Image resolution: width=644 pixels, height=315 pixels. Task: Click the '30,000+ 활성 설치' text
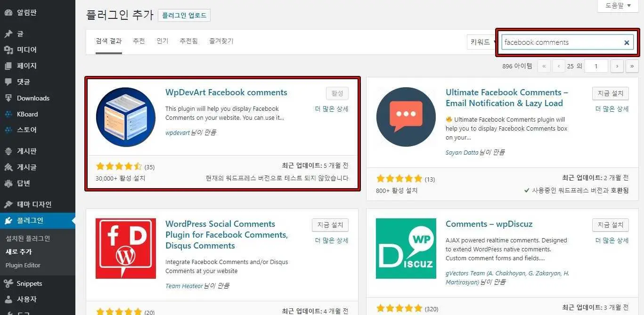pyautogui.click(x=121, y=178)
